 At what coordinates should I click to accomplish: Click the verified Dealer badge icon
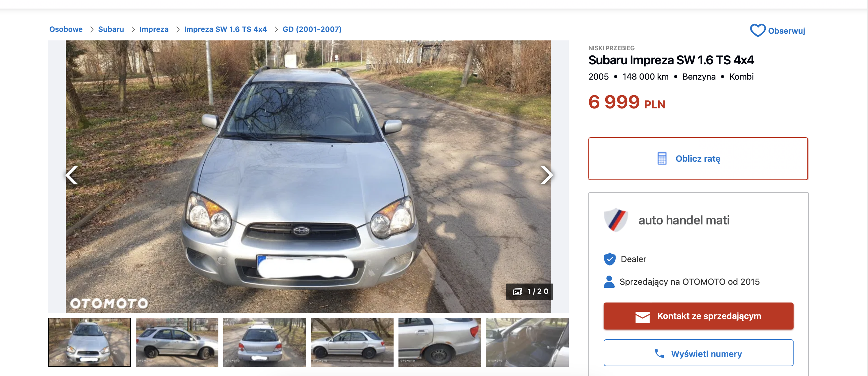tap(609, 259)
